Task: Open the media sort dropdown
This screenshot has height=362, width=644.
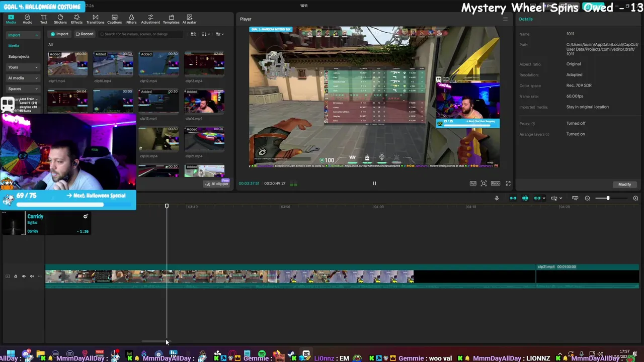Action: (206, 34)
